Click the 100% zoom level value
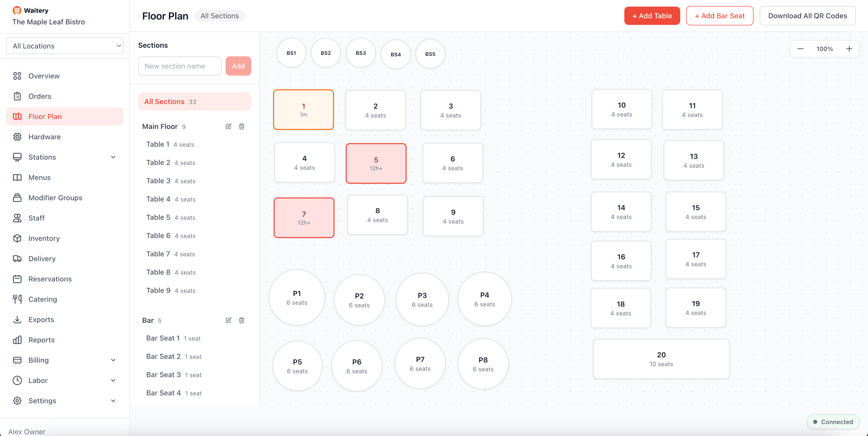The image size is (868, 436). click(825, 49)
